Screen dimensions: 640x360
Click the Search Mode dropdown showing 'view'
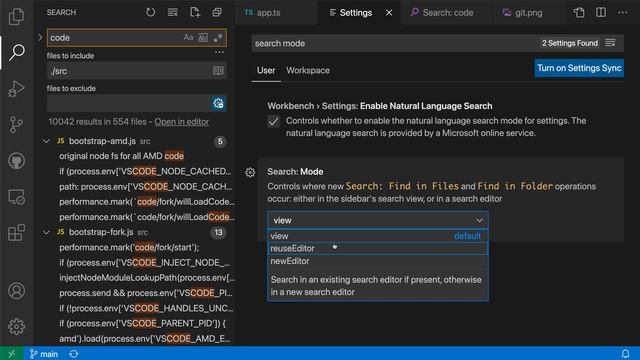click(378, 220)
